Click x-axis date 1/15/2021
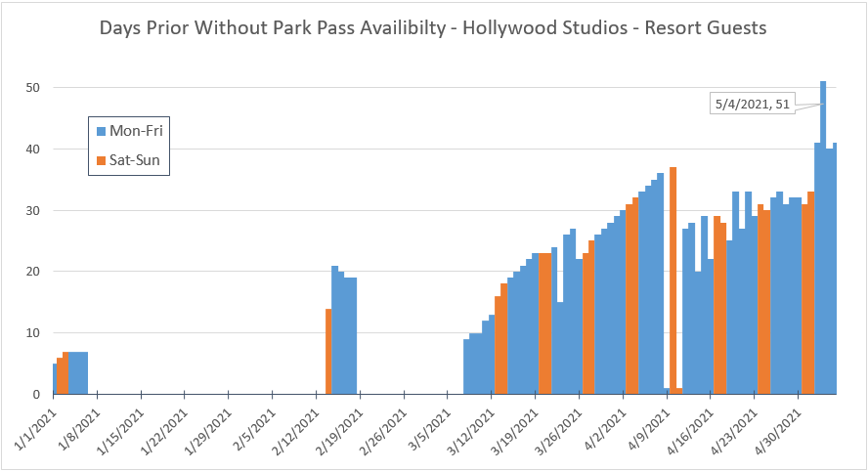 120,432
